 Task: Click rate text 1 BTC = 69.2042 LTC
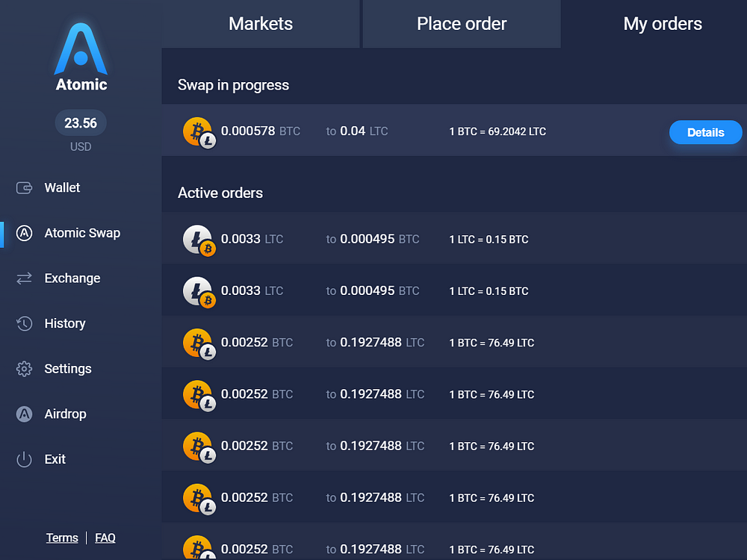(x=498, y=131)
